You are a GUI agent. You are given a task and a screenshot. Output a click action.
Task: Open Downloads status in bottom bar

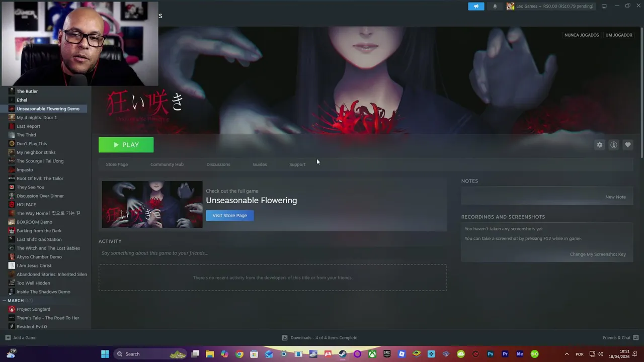click(319, 338)
